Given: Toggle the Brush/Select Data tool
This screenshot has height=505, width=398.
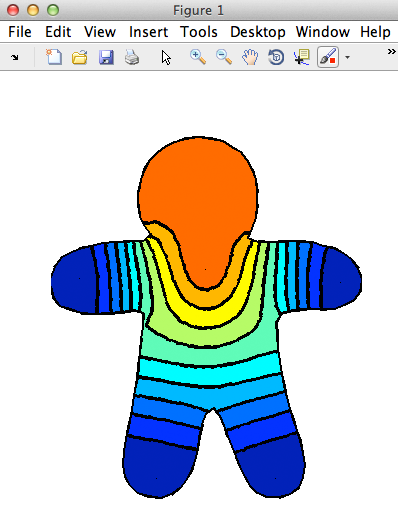Looking at the screenshot, I should (x=328, y=57).
